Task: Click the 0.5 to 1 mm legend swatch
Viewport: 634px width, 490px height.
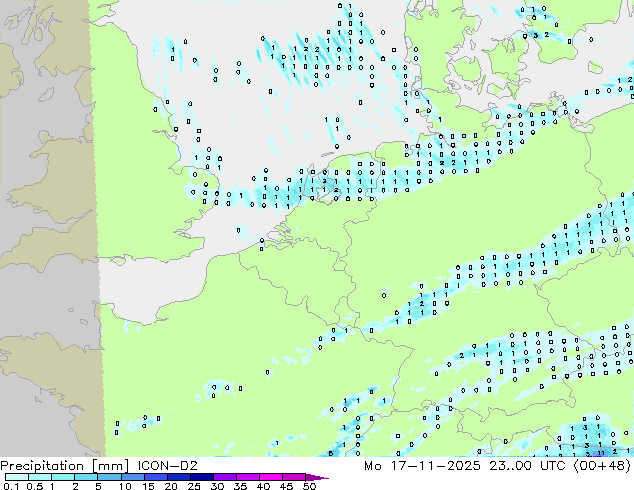Action: (x=40, y=477)
